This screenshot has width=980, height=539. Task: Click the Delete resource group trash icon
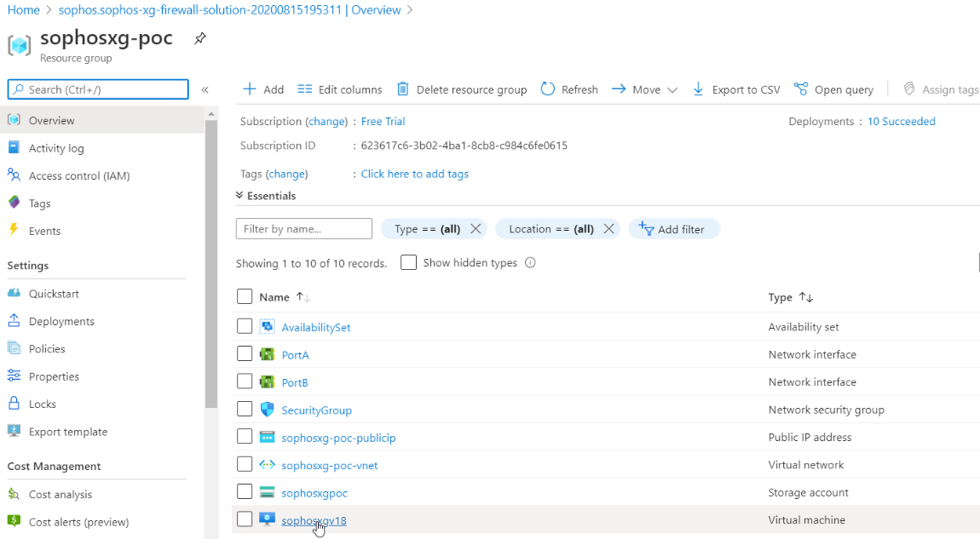point(402,89)
